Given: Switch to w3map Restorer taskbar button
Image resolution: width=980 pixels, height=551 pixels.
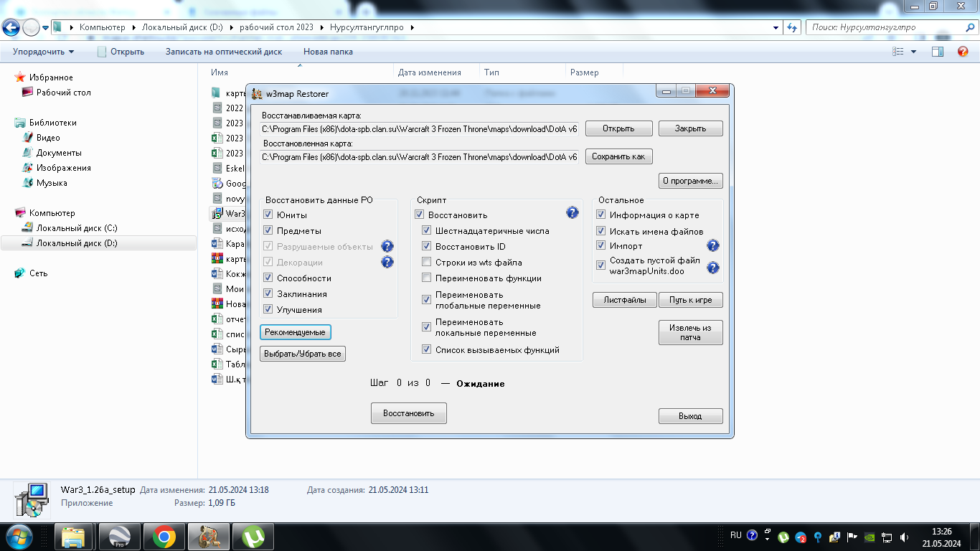Looking at the screenshot, I should pos(208,537).
